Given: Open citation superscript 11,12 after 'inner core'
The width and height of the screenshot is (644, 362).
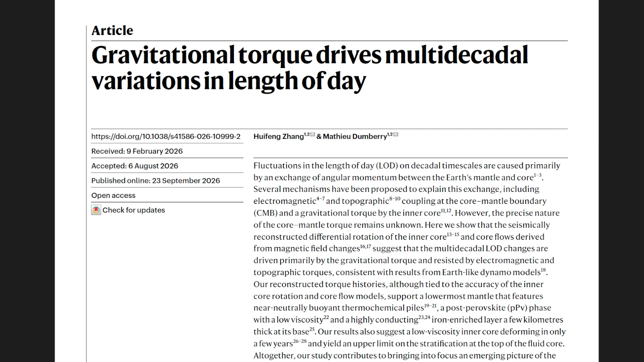Looking at the screenshot, I should click(446, 210).
